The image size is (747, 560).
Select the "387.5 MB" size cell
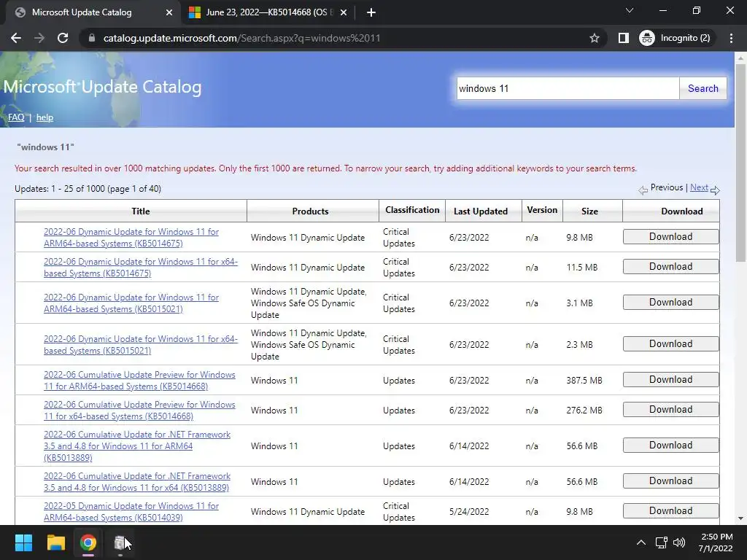584,381
